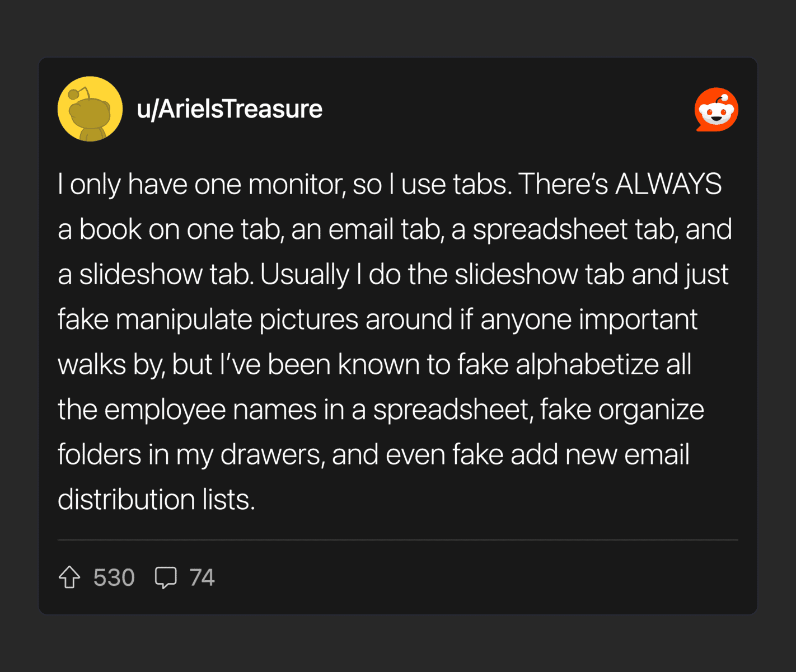Open comments via the speech bubble icon

pos(166,577)
